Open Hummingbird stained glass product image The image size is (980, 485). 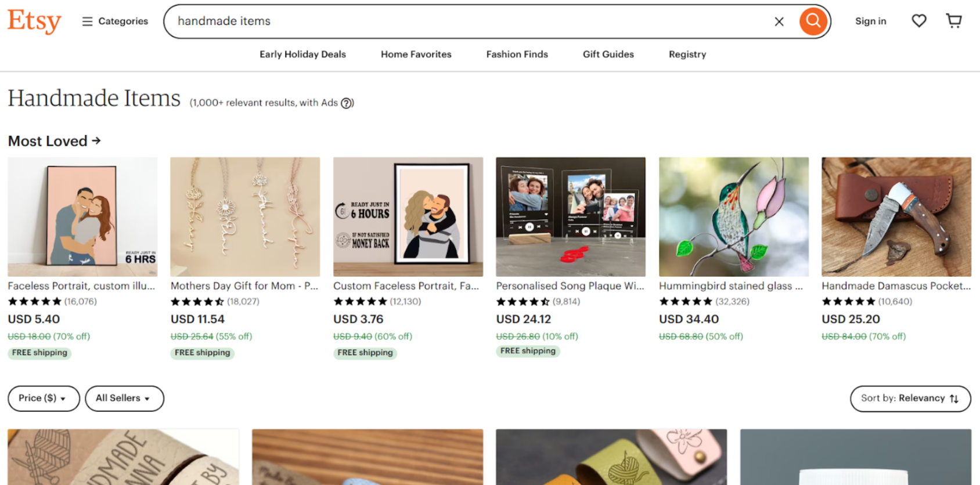click(733, 216)
